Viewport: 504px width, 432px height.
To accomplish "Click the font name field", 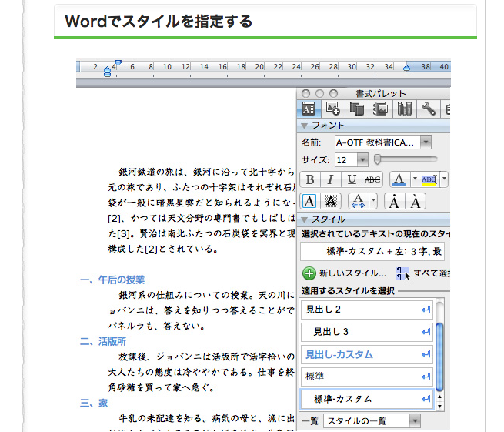I will [x=377, y=142].
